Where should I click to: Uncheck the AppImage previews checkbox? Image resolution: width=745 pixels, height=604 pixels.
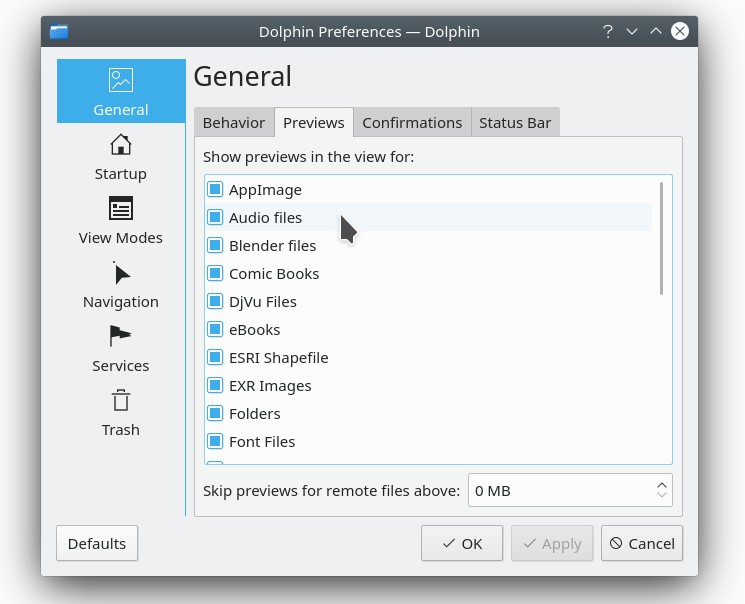pyautogui.click(x=215, y=189)
